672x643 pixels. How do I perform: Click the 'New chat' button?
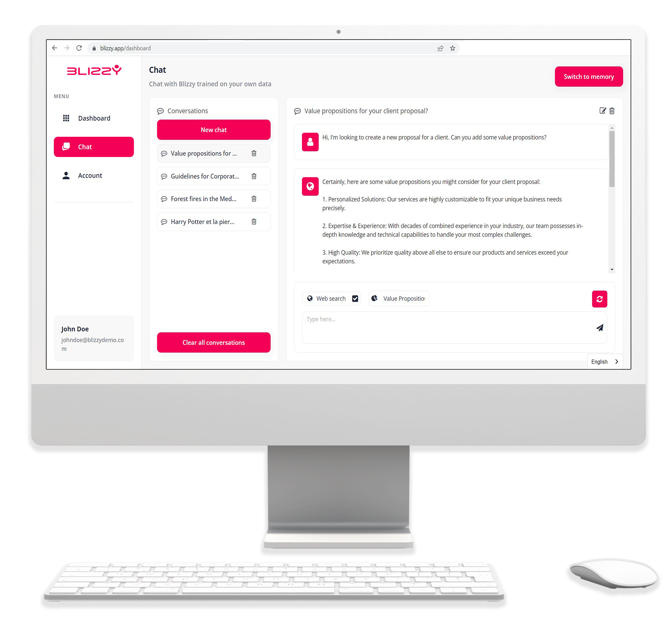[213, 130]
